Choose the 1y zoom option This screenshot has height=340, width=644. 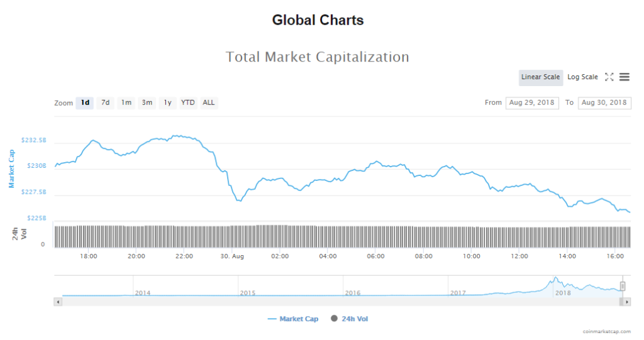[167, 102]
